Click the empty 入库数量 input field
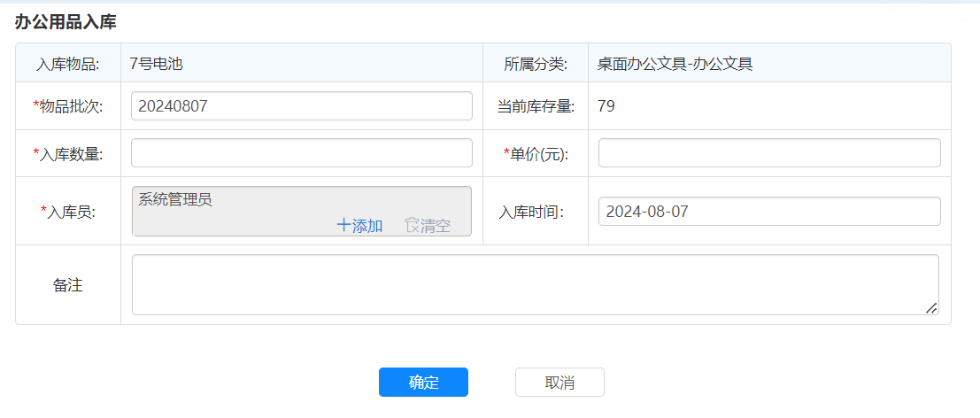 pyautogui.click(x=301, y=153)
